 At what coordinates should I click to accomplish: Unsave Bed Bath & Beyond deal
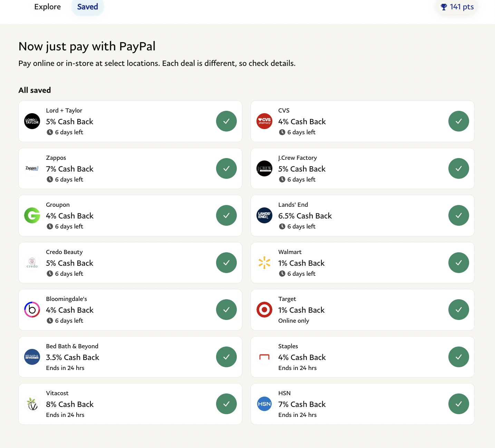[226, 357]
